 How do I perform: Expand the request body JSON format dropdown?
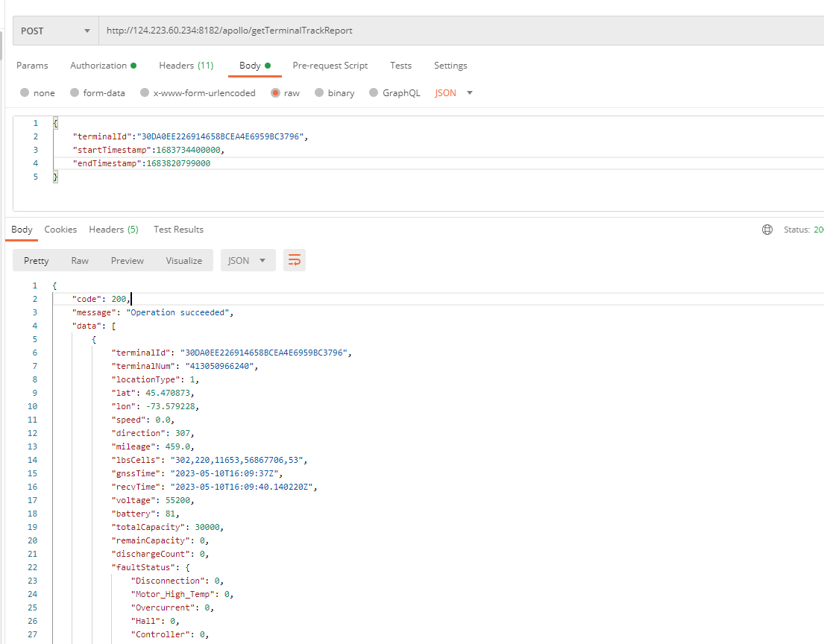pyautogui.click(x=454, y=93)
